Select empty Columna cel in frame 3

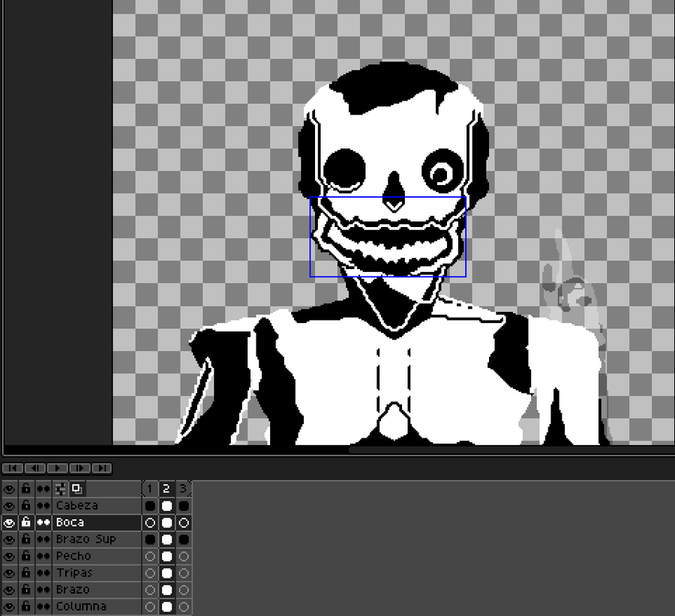184,606
